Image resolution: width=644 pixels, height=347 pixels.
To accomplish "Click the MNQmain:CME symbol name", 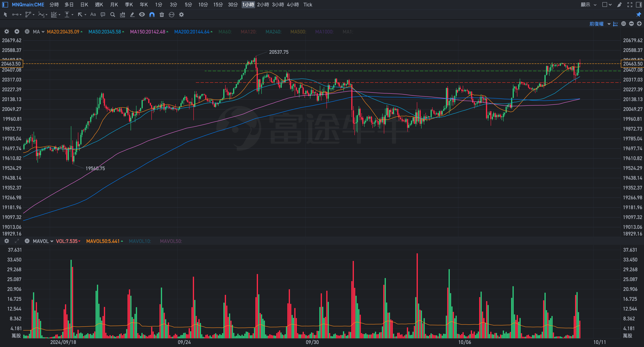I will pyautogui.click(x=28, y=5).
